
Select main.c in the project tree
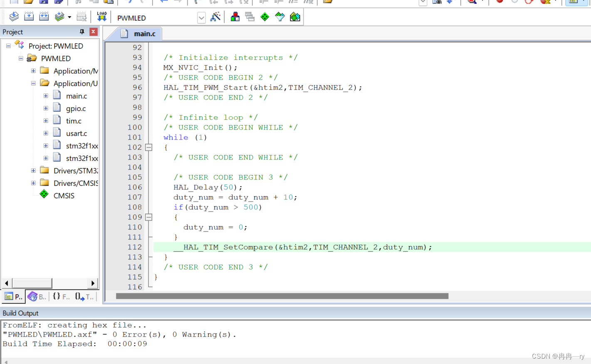tap(77, 96)
